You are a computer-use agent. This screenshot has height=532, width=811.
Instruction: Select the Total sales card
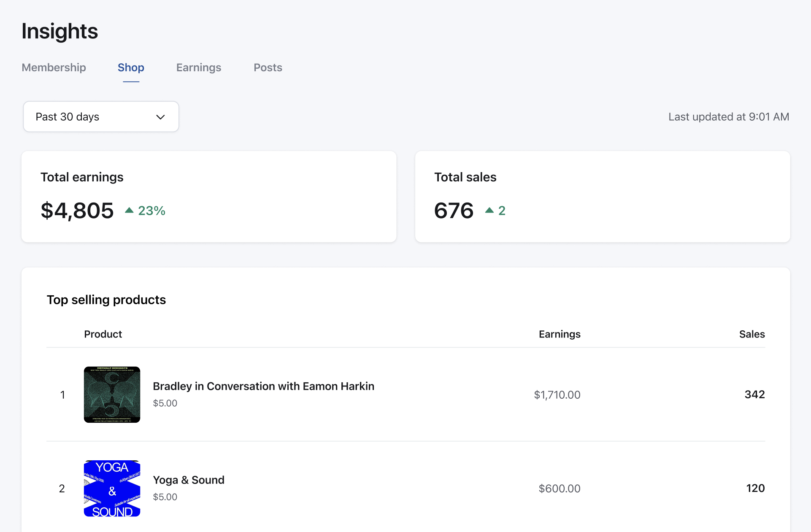603,197
